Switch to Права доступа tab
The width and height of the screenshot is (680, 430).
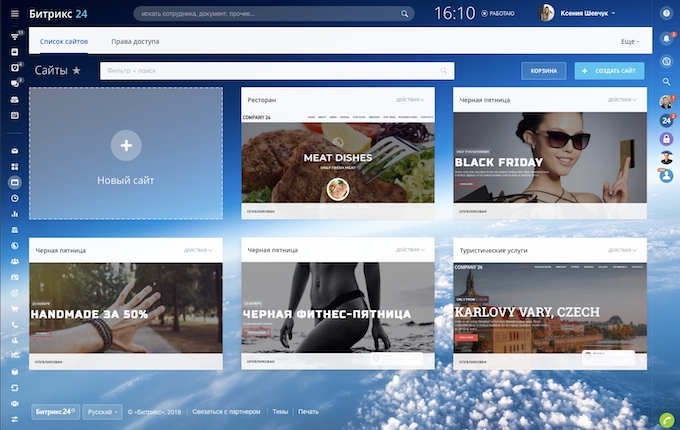tap(135, 41)
